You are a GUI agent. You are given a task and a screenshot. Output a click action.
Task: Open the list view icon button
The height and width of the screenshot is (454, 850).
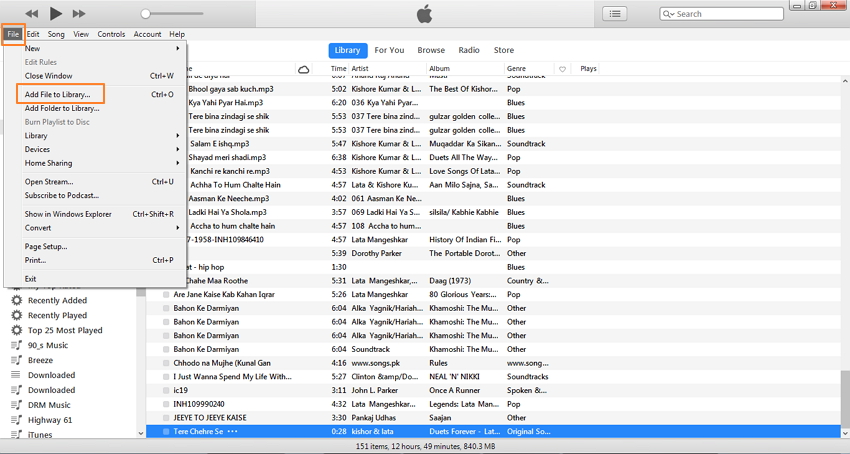[615, 14]
